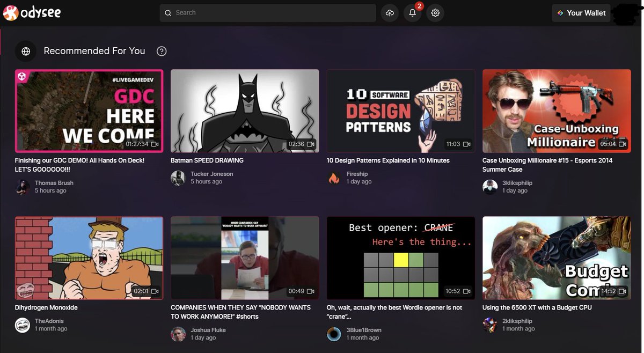The height and width of the screenshot is (353, 644).
Task: Visit TheAdonis channel name
Action: (49, 321)
